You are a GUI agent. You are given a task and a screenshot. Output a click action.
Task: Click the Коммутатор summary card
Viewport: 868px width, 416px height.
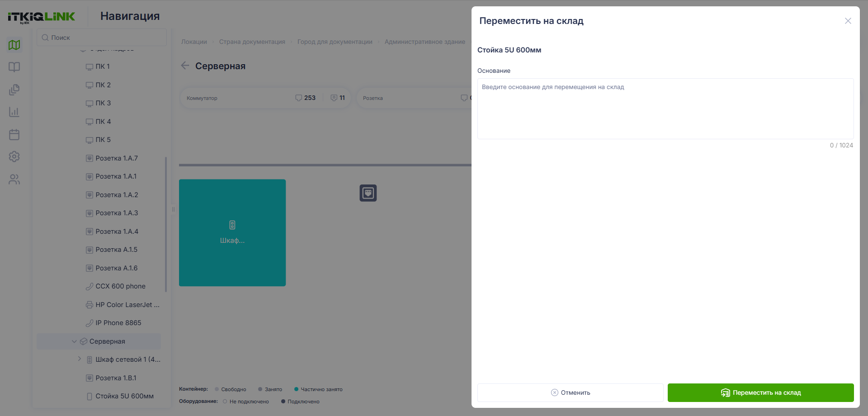click(x=265, y=98)
